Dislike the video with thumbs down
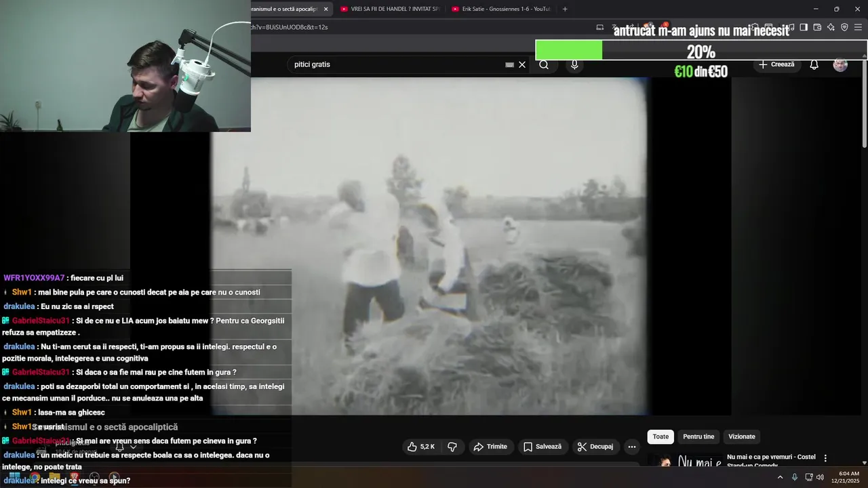 point(452,447)
